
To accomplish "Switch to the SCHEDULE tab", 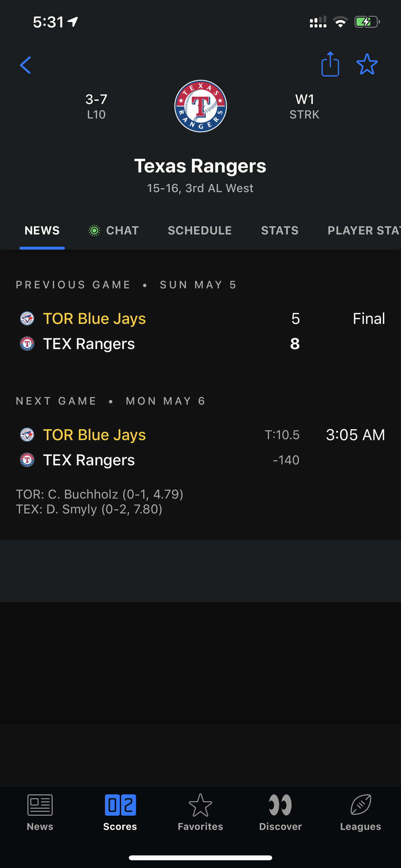I will (200, 231).
